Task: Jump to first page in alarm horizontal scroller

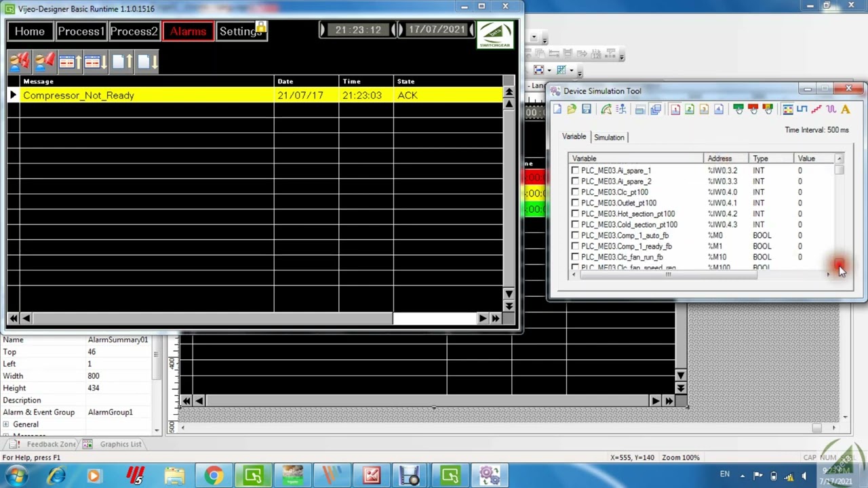Action: pos(13,319)
